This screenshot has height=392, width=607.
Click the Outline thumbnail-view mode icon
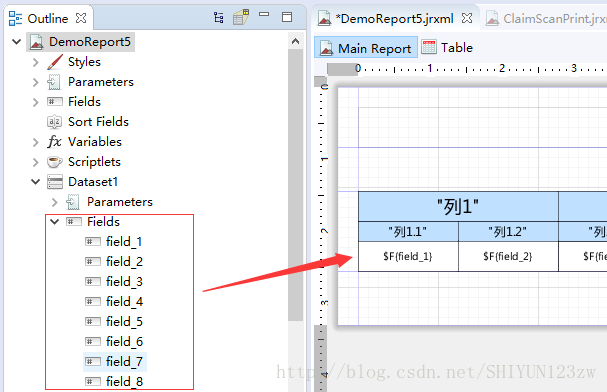[241, 17]
